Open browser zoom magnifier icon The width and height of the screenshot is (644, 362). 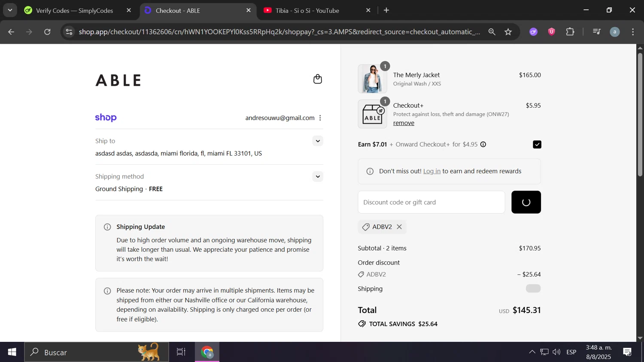coord(492,32)
